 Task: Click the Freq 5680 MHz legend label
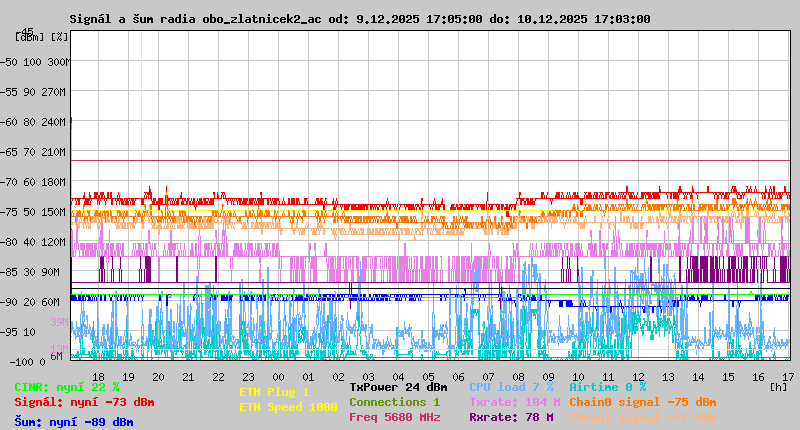point(394,417)
